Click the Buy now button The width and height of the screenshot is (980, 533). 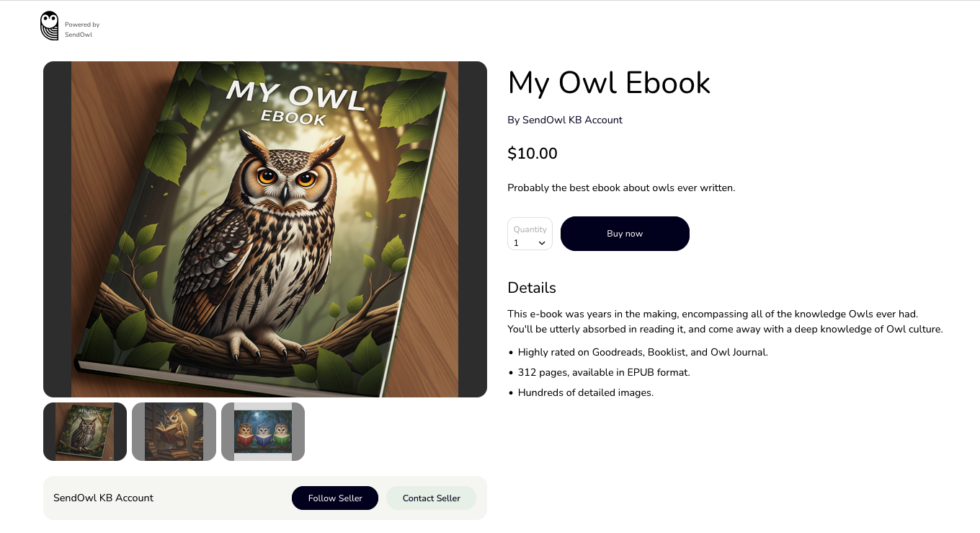pos(625,234)
